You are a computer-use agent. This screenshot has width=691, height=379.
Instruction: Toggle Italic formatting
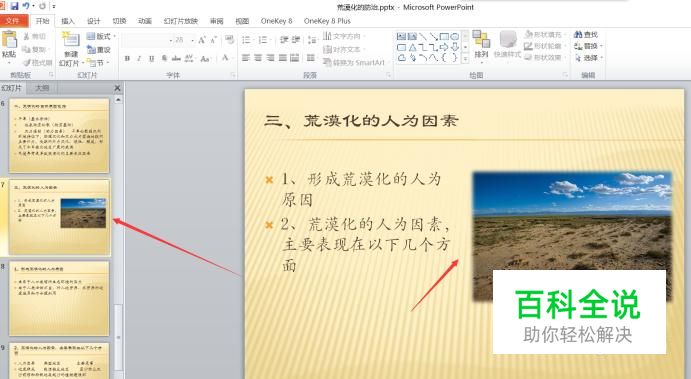139,58
